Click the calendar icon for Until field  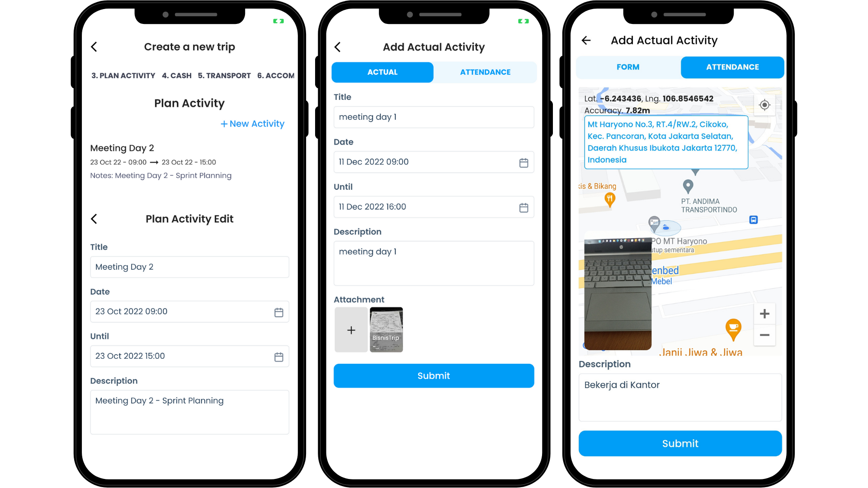tap(279, 357)
